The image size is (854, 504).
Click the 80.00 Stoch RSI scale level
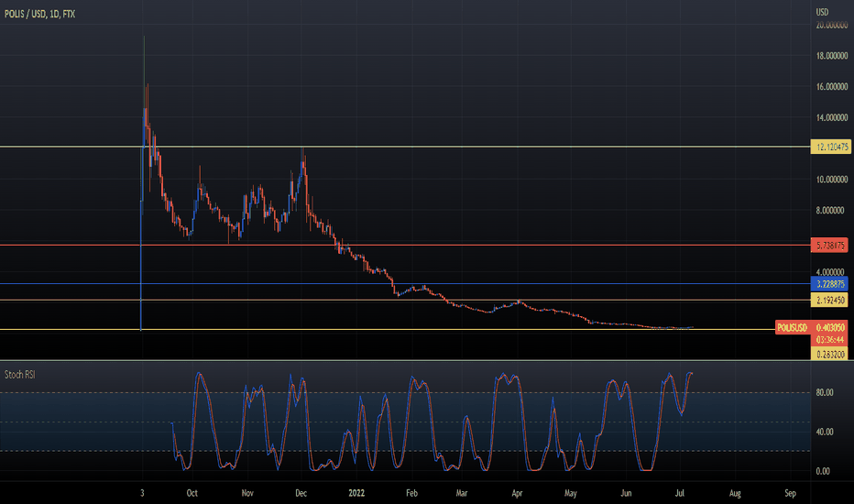[825, 392]
